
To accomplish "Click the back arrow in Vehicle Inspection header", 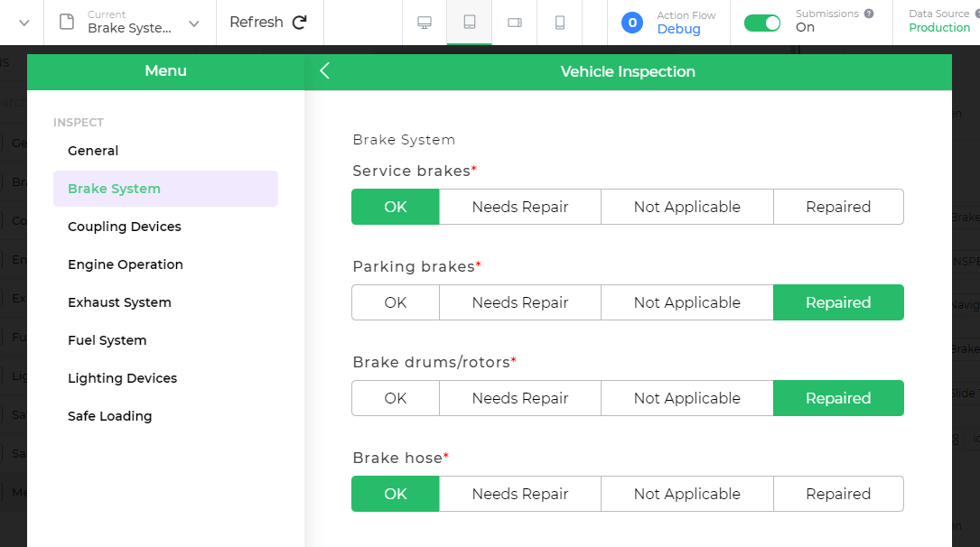I will tap(324, 70).
